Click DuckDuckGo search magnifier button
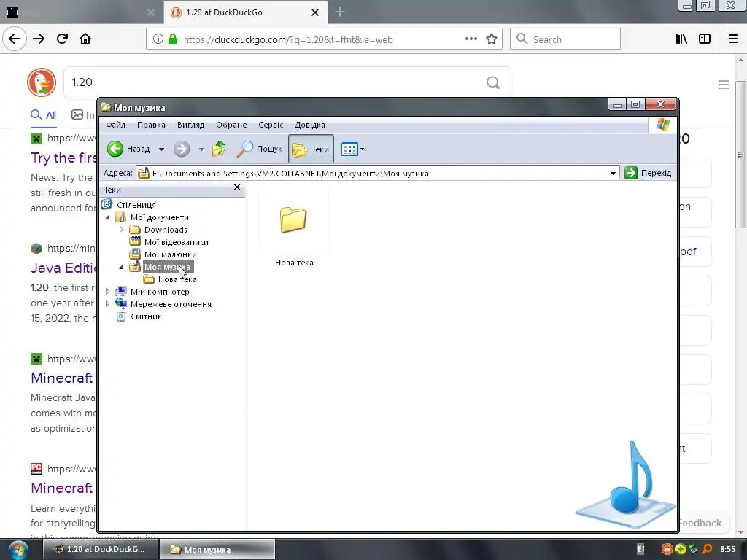 pos(493,83)
